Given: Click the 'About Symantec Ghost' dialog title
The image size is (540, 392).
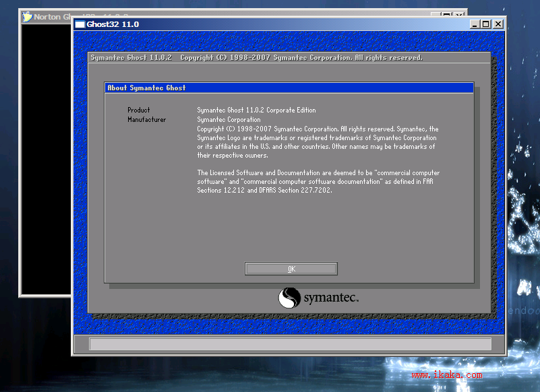Looking at the screenshot, I should point(147,88).
